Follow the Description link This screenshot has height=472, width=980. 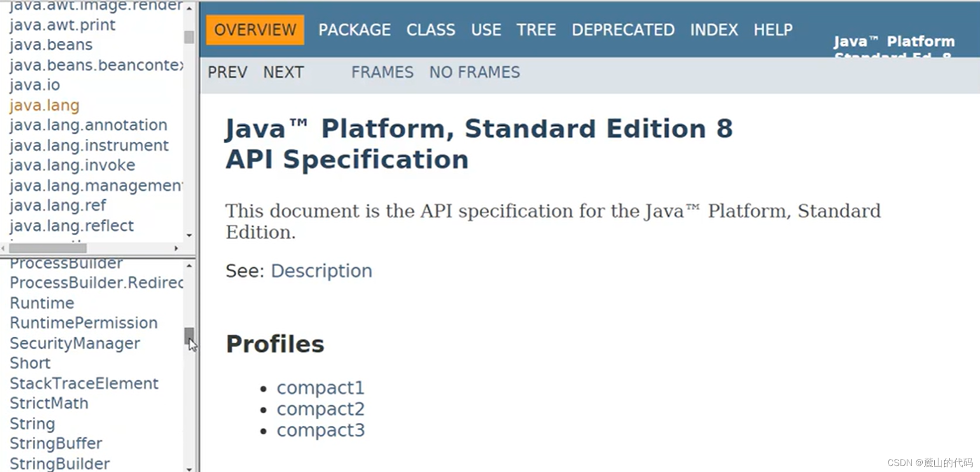click(x=321, y=271)
